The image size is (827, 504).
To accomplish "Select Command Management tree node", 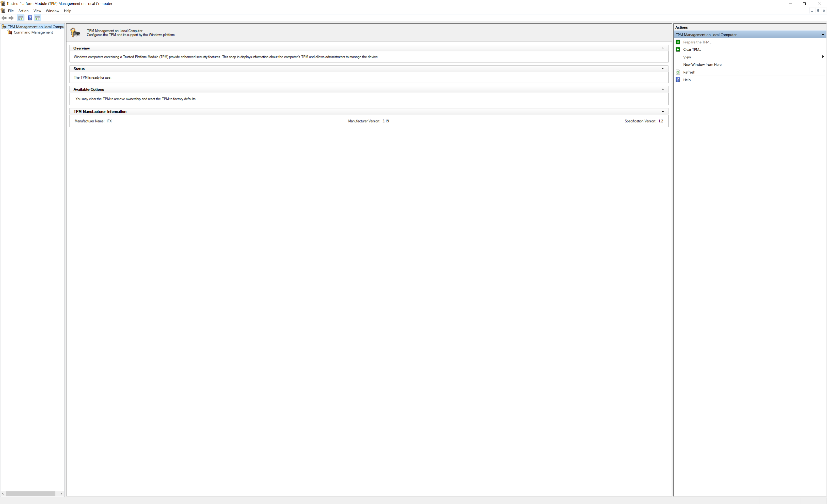I will coord(33,32).
